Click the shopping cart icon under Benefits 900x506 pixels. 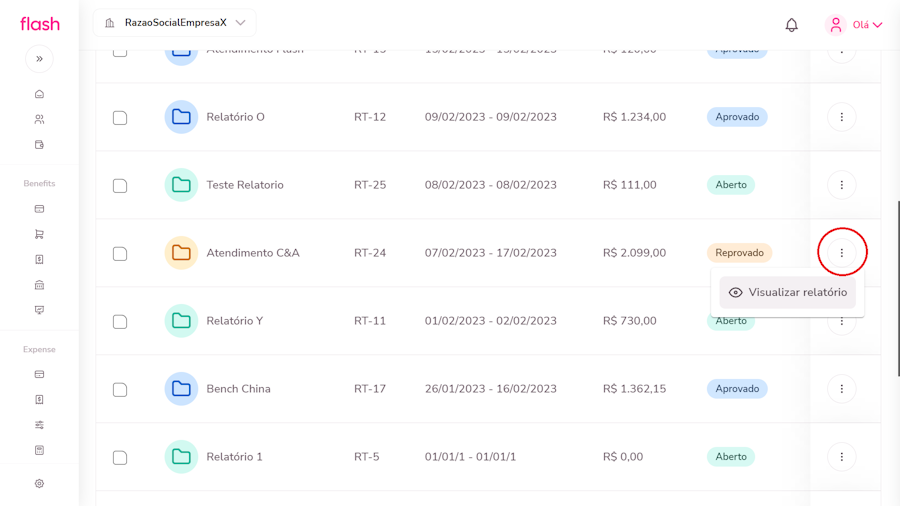(39, 234)
